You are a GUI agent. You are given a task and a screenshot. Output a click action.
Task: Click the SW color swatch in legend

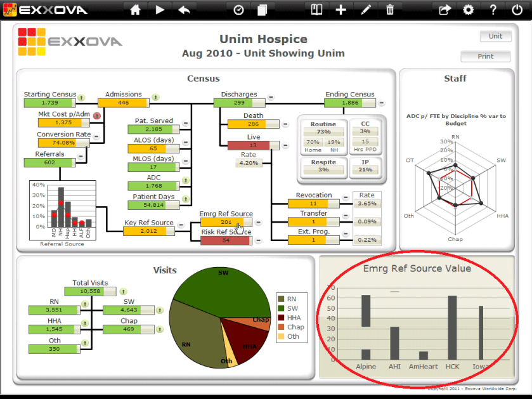click(282, 308)
